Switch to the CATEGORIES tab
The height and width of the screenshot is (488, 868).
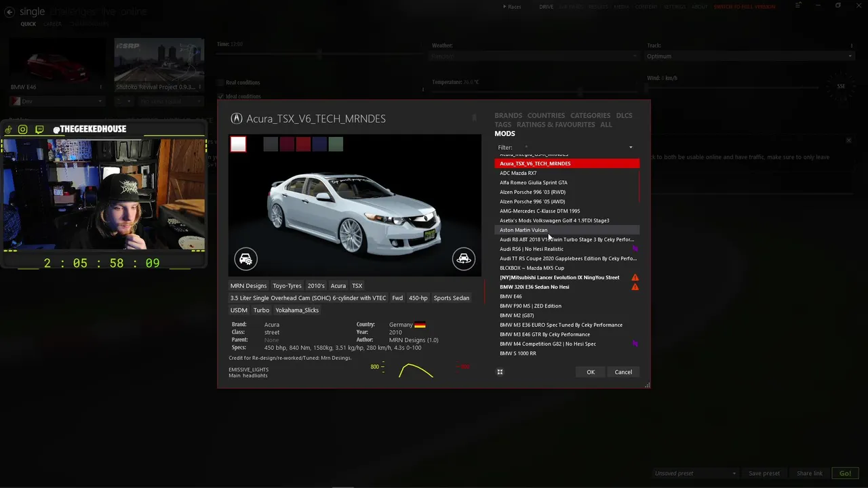click(590, 116)
